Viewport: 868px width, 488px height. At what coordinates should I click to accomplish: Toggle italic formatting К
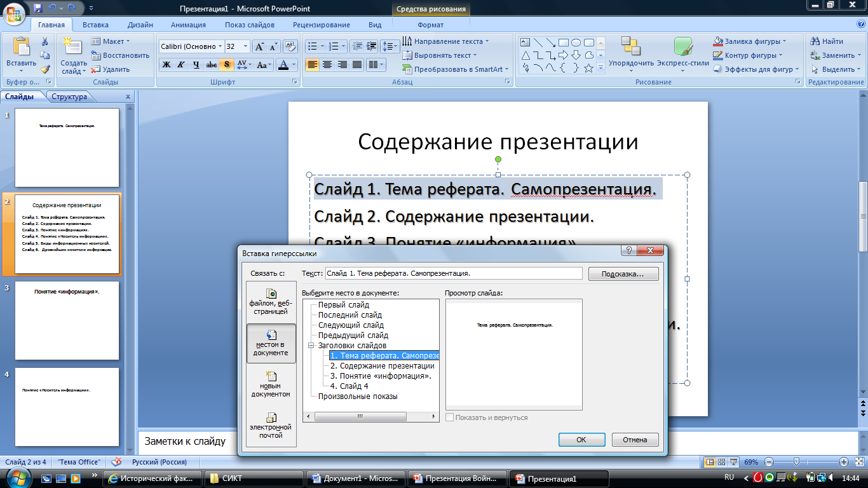click(181, 65)
